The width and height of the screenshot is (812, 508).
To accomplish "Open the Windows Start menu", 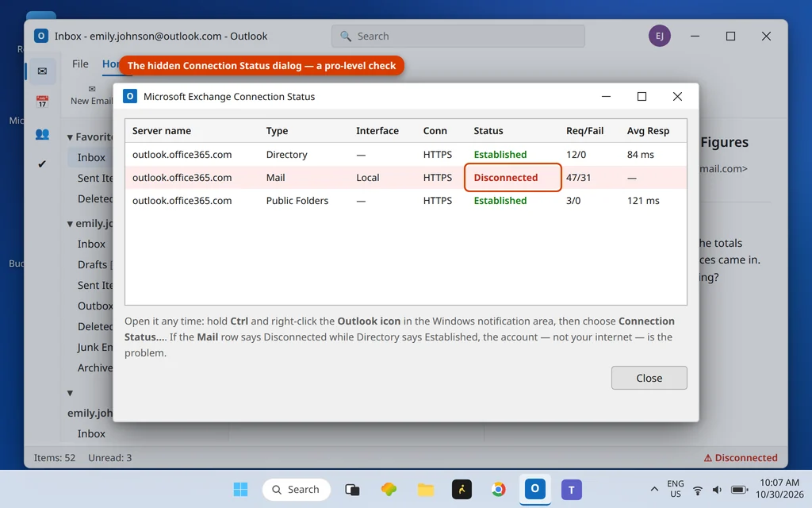I will (x=240, y=489).
